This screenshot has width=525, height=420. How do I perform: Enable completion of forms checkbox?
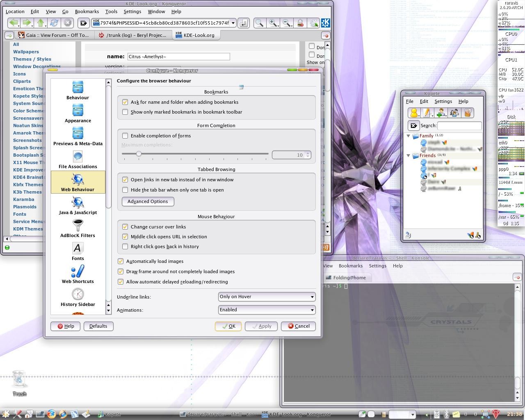point(125,136)
